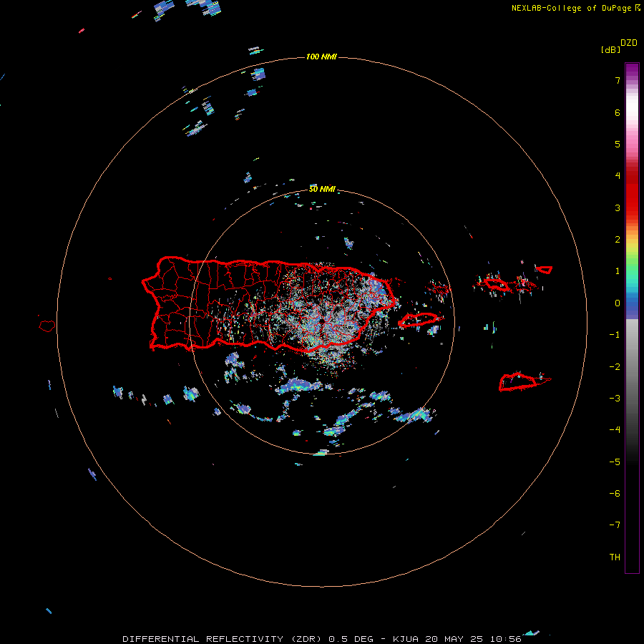Image resolution: width=644 pixels, height=644 pixels.
Task: Click the gray -2 dB band of color bar
Action: [632, 367]
